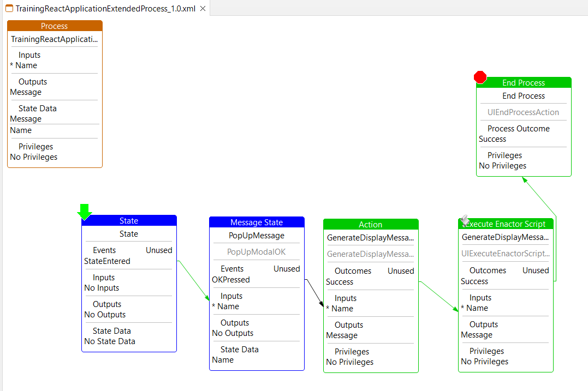This screenshot has width=588, height=391.
Task: Click Message output in Process node
Action: tap(26, 92)
